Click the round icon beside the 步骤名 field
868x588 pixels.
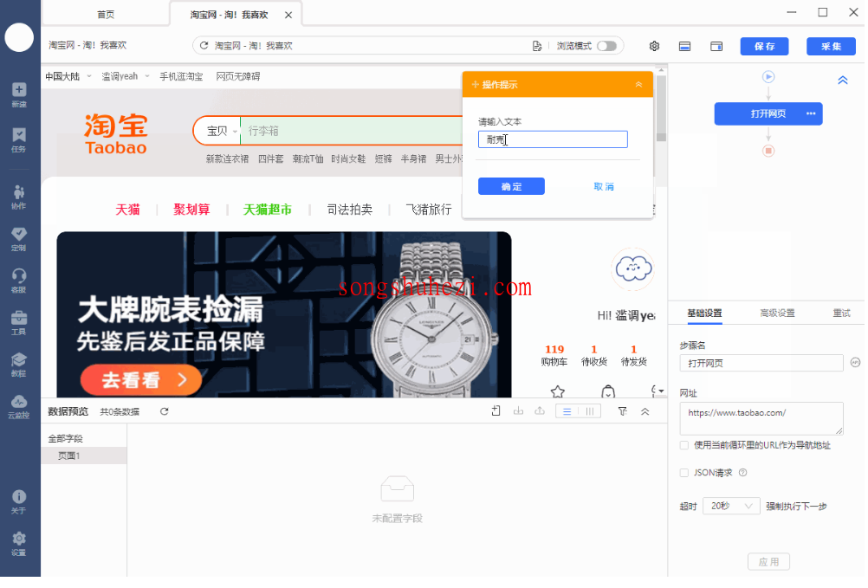(855, 363)
